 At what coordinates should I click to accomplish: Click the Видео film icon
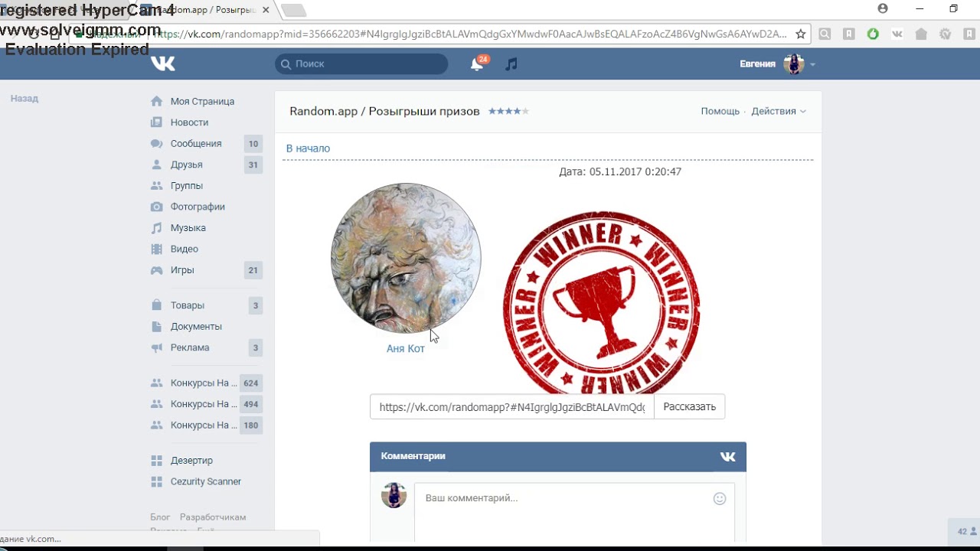(x=157, y=249)
